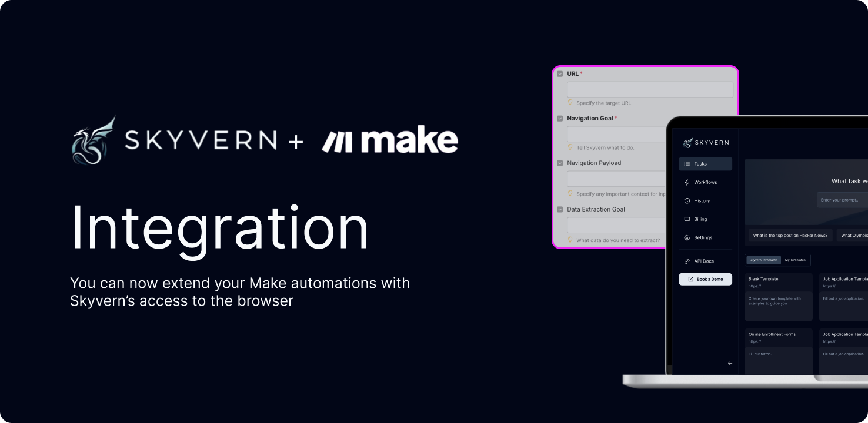Click the 'Fill out forms.' description text
The height and width of the screenshot is (423, 868).
pos(760,354)
